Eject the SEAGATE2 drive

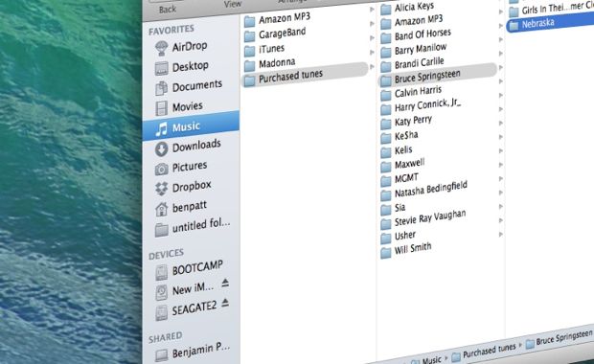(x=225, y=303)
